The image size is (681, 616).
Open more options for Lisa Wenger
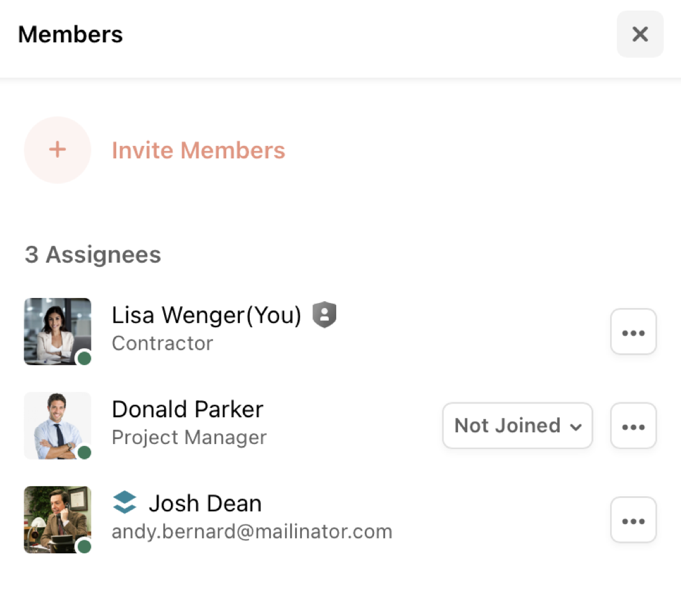click(633, 332)
